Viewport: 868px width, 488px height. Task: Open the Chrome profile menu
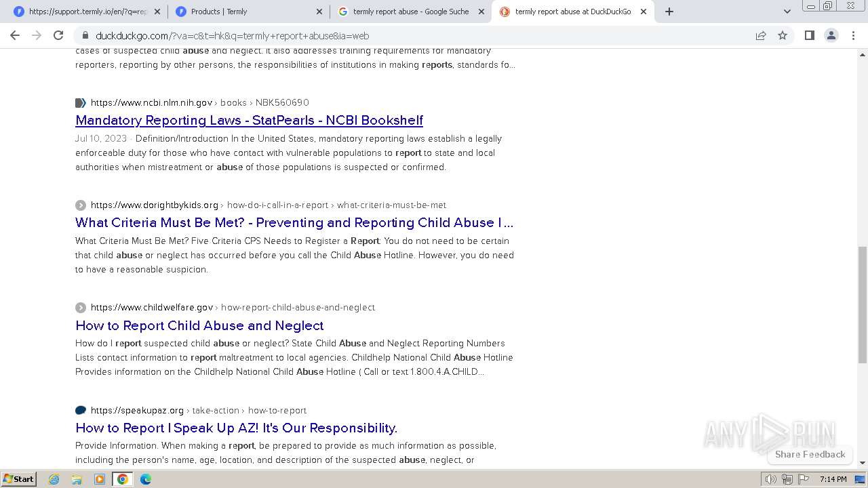(831, 35)
